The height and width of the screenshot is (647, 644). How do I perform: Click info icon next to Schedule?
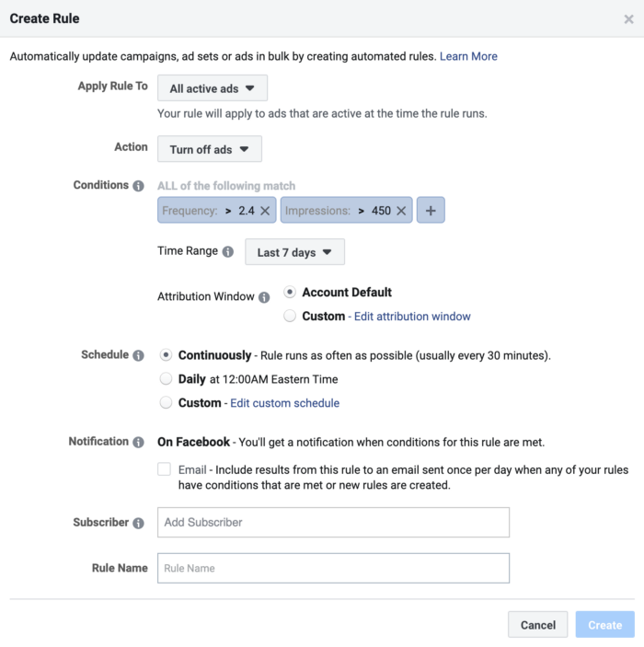[138, 355]
